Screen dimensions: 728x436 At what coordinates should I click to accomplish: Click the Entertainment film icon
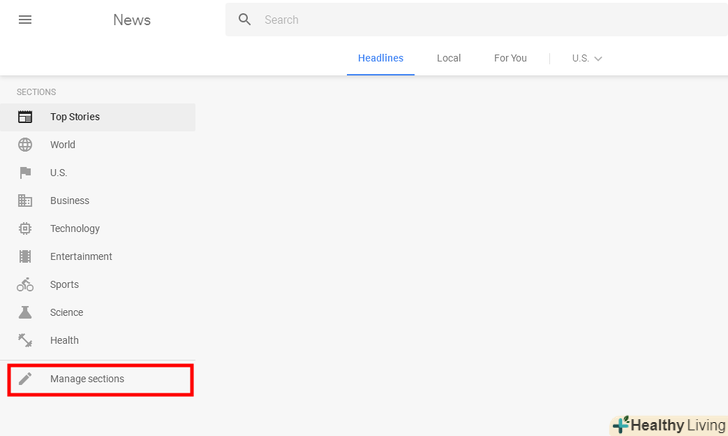tap(25, 257)
